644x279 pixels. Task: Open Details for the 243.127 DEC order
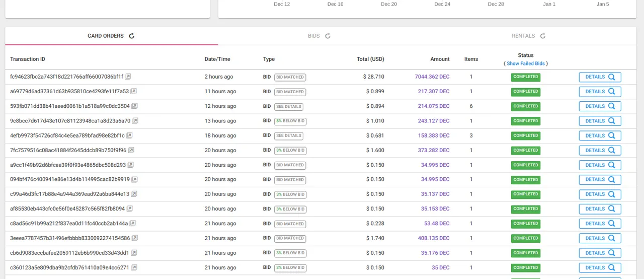click(600, 121)
